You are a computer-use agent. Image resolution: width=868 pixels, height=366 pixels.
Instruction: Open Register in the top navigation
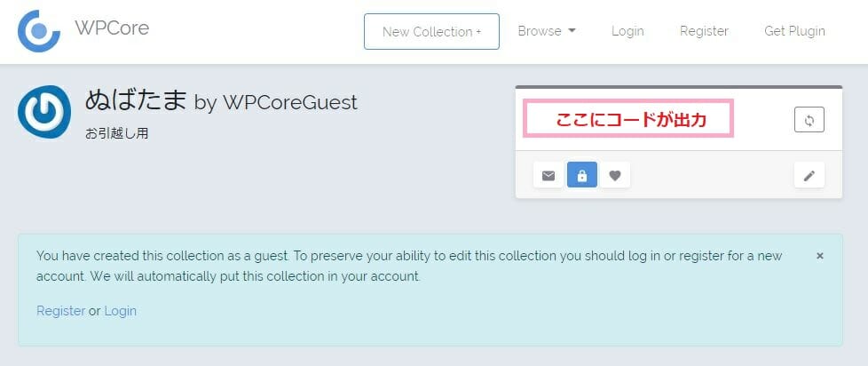click(704, 32)
